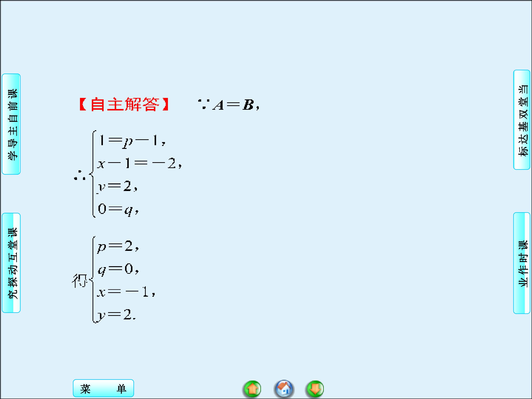The height and width of the screenshot is (399, 532).
Task: Click the red 【自主解答】 heading
Action: coord(124,105)
